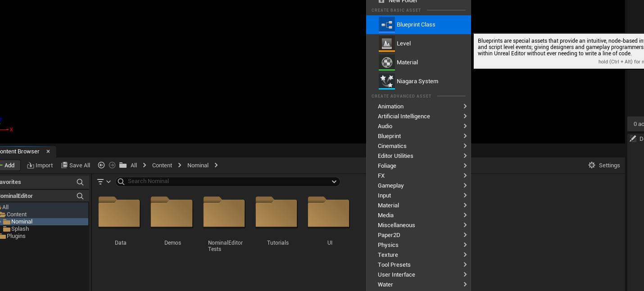644x291 pixels.
Task: Click the Search Nominal field
Action: (x=228, y=182)
